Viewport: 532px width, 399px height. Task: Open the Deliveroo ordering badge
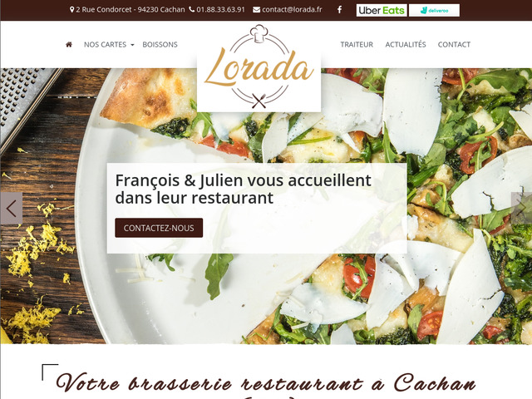pos(434,10)
